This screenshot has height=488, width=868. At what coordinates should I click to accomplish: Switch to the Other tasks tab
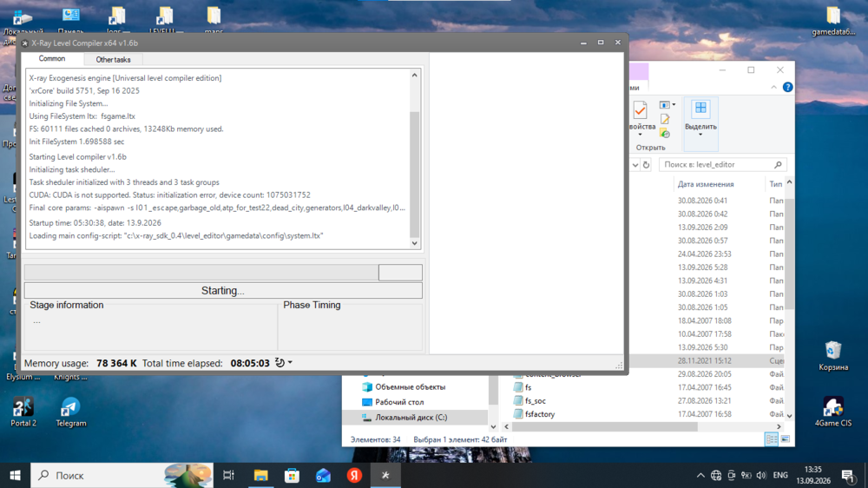113,59
